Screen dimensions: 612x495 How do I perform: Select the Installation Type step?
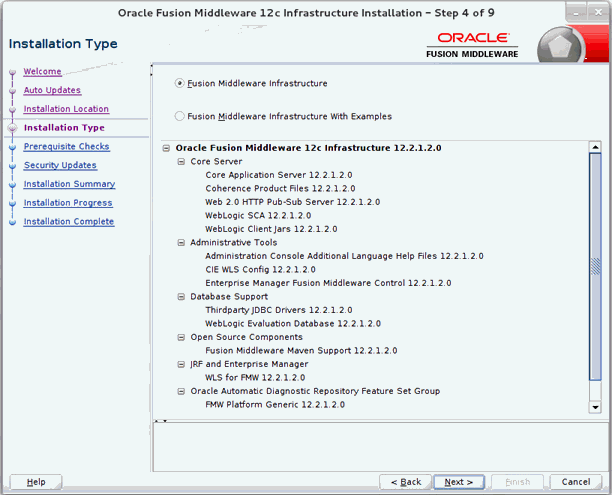tap(64, 128)
